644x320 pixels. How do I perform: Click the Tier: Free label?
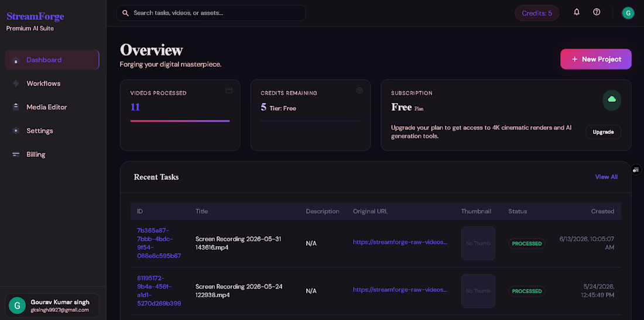click(283, 108)
